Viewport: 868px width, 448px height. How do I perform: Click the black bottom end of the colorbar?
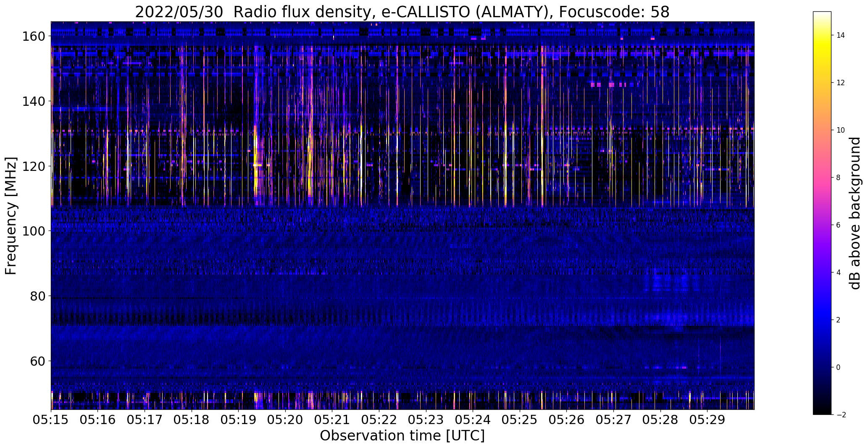pos(822,411)
